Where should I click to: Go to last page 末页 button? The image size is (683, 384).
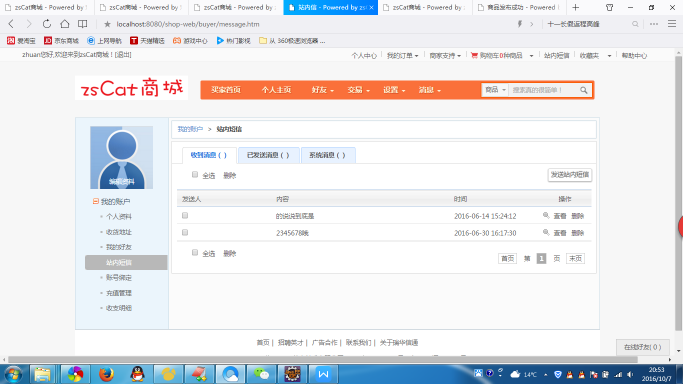click(575, 258)
